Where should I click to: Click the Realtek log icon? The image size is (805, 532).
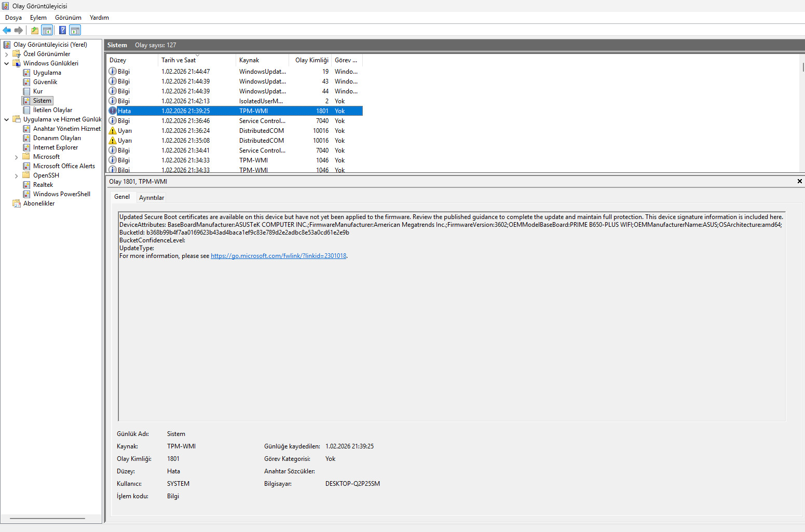click(26, 185)
